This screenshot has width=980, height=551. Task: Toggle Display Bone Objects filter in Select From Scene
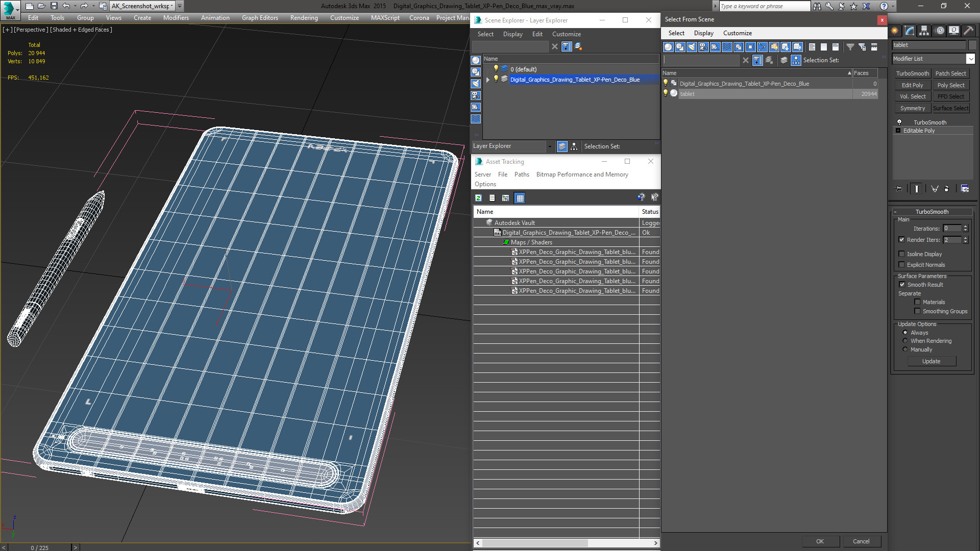point(762,47)
